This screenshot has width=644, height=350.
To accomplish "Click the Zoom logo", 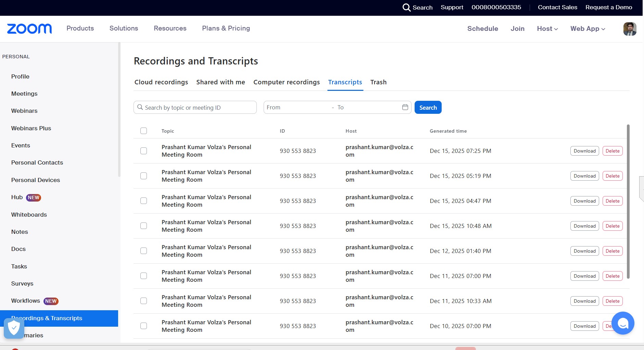I will coord(29,28).
